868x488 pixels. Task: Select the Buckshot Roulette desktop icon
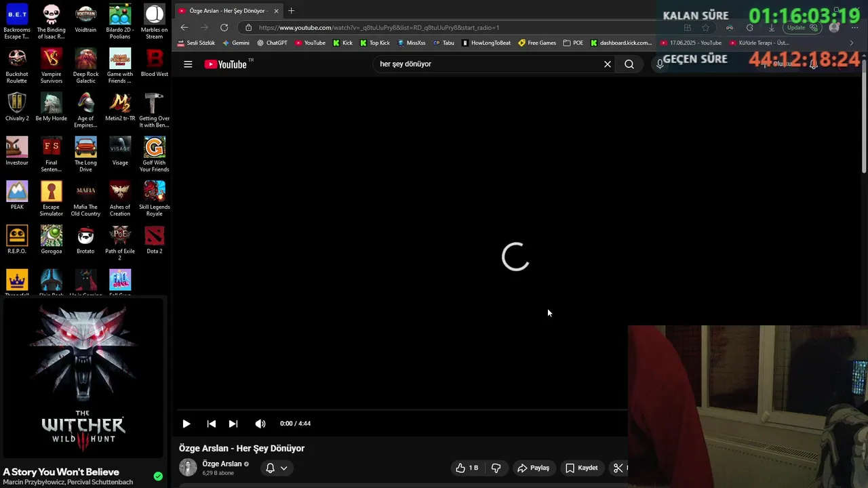click(x=17, y=66)
